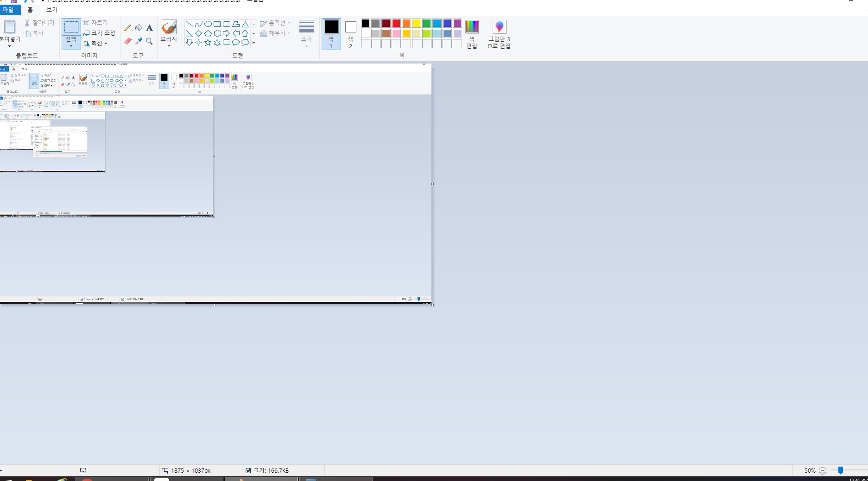Viewport: 868px width, 481px height.
Task: Pick the red color swatch
Action: tap(396, 23)
